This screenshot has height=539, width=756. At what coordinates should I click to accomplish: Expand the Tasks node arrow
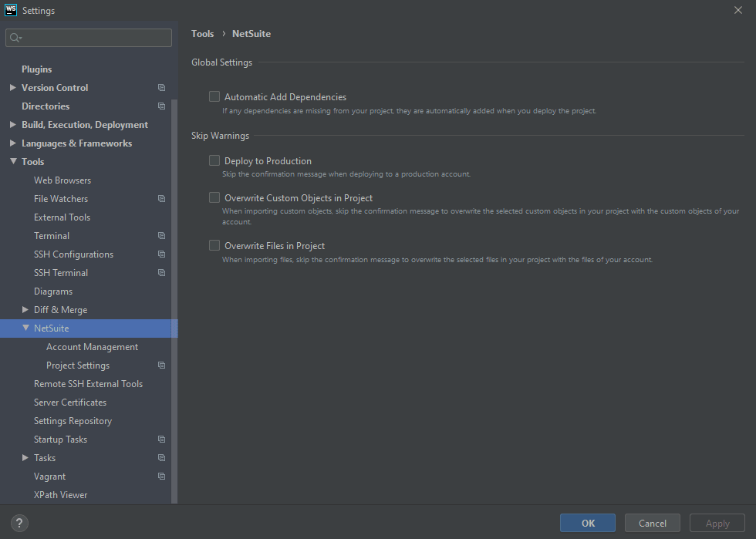(25, 458)
